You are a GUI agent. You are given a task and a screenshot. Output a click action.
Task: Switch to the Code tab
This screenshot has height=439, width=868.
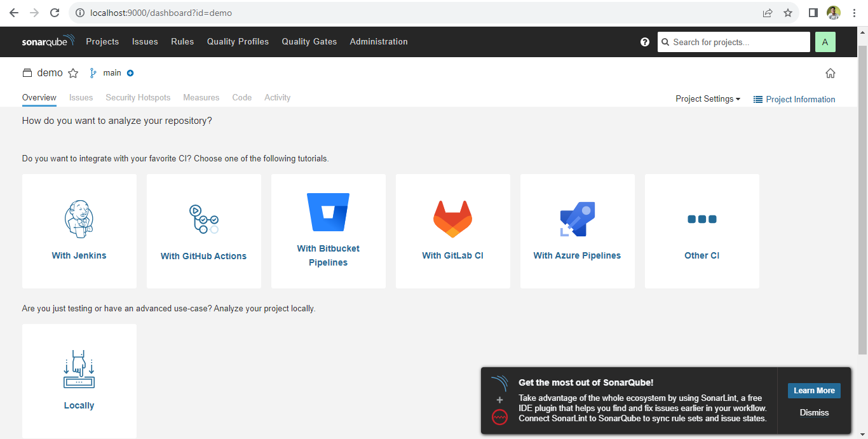(242, 98)
